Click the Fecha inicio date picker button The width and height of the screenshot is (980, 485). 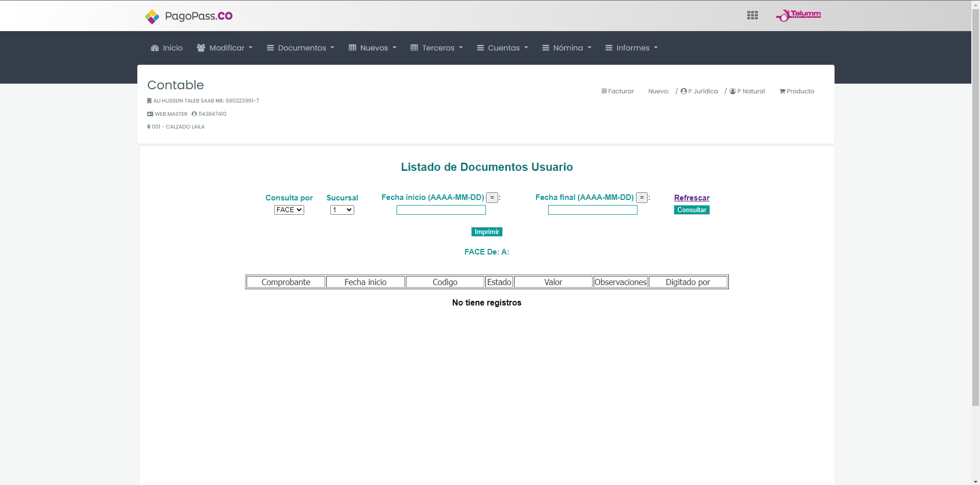tap(492, 198)
